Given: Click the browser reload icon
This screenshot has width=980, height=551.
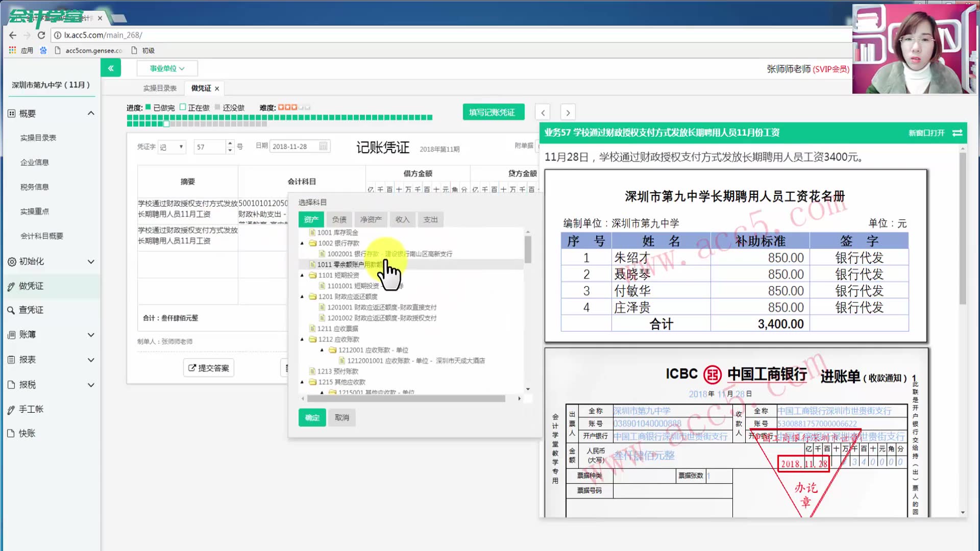Looking at the screenshot, I should [41, 35].
